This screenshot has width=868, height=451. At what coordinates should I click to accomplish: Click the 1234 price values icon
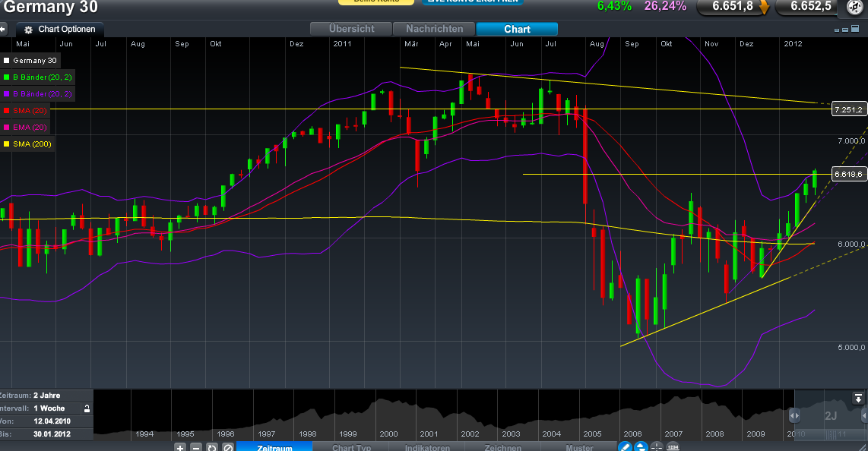click(x=673, y=447)
